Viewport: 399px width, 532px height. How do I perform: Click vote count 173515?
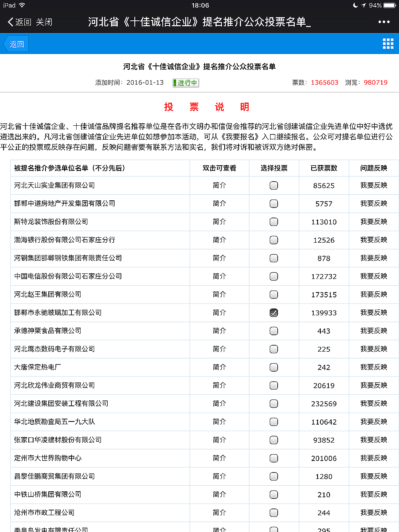324,295
